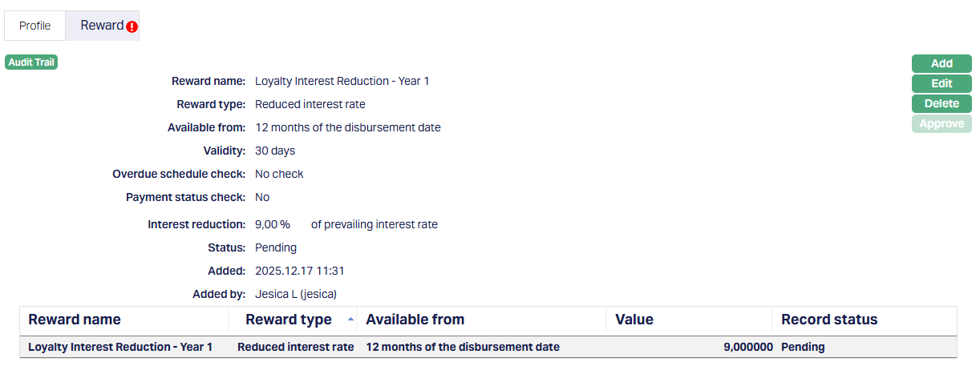Viewport: 980px width, 366px height.
Task: Sort by Reward type column header
Action: tap(288, 320)
